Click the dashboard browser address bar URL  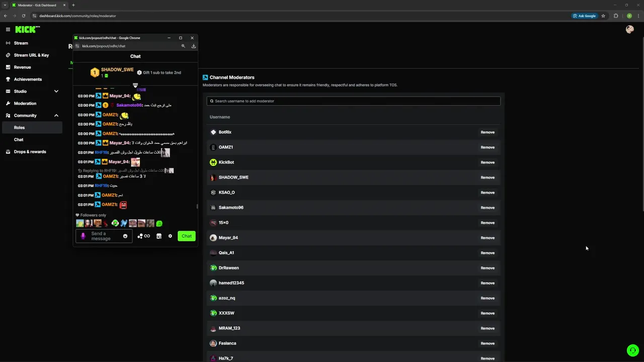point(77,16)
